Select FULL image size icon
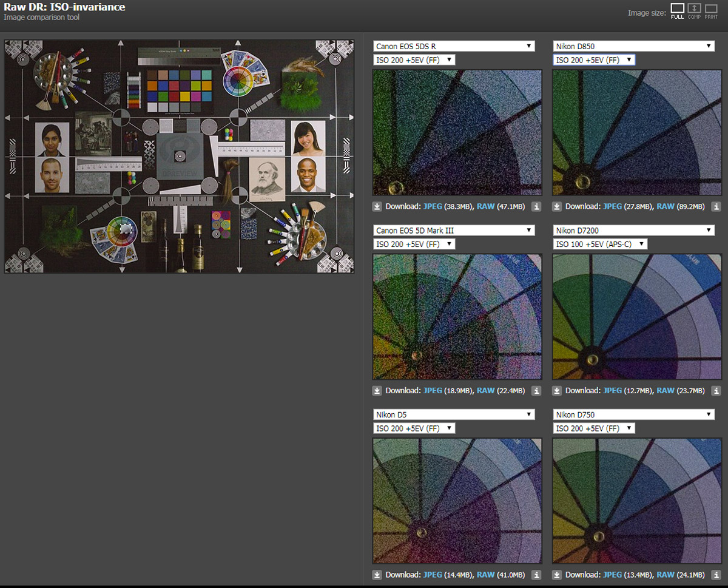The image size is (728, 588). click(x=678, y=10)
